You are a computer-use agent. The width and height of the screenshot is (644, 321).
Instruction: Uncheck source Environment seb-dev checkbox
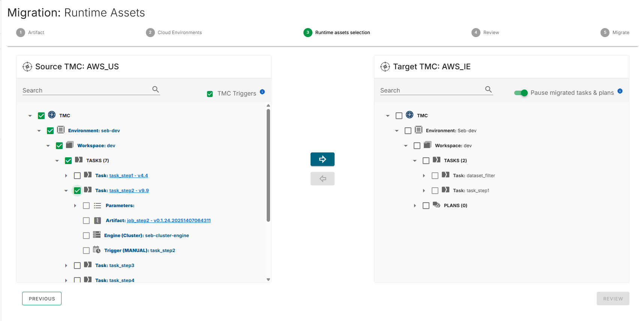click(x=50, y=131)
